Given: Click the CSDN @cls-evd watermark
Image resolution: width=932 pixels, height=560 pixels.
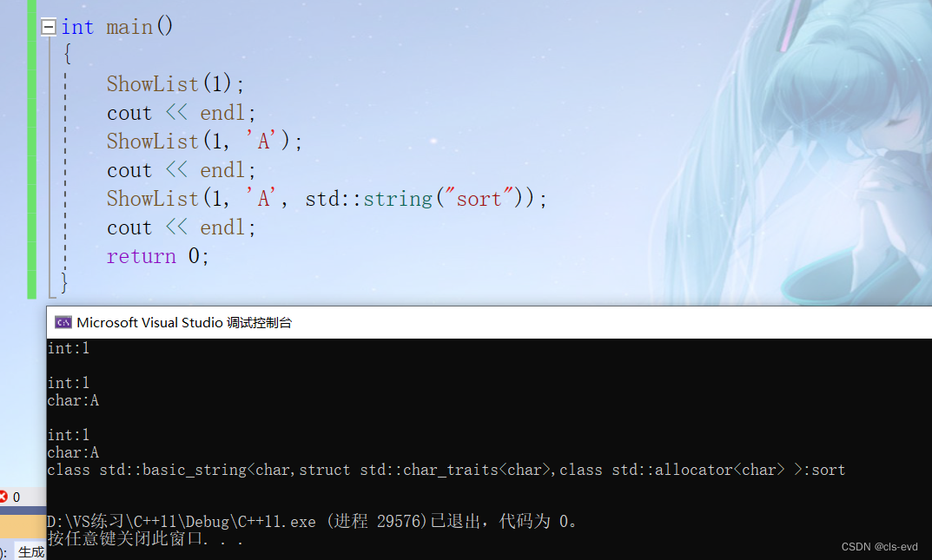Looking at the screenshot, I should click(x=879, y=547).
